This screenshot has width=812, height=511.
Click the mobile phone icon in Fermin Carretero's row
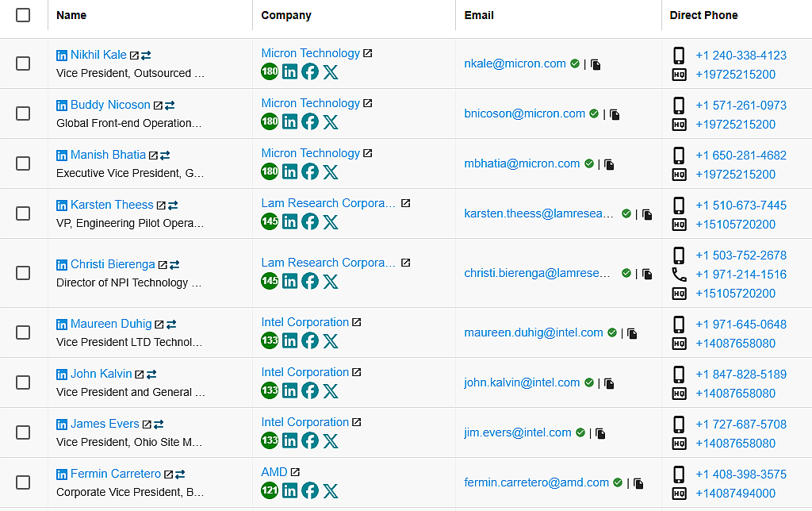coord(679,475)
